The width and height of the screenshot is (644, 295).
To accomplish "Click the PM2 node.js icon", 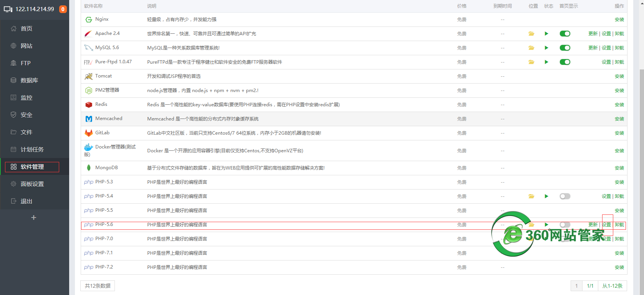I will pyautogui.click(x=89, y=91).
